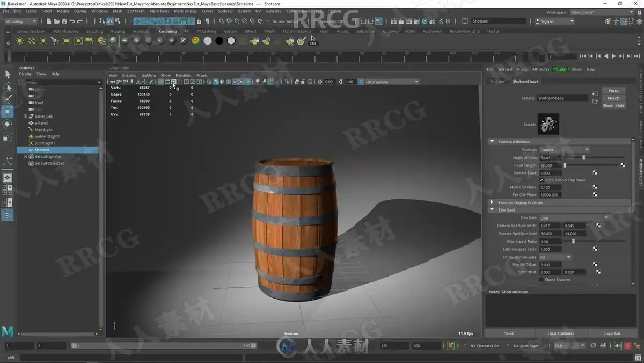
Task: Open the Modeling menu set dropdown
Action: (x=21, y=21)
